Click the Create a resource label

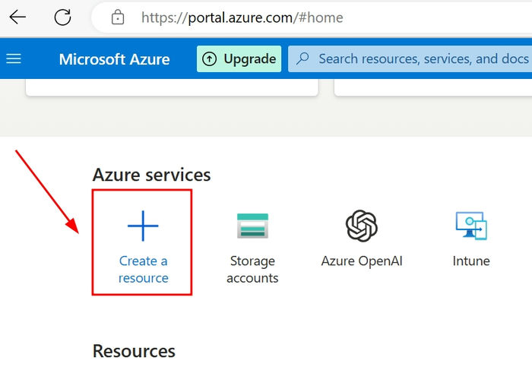coord(143,270)
